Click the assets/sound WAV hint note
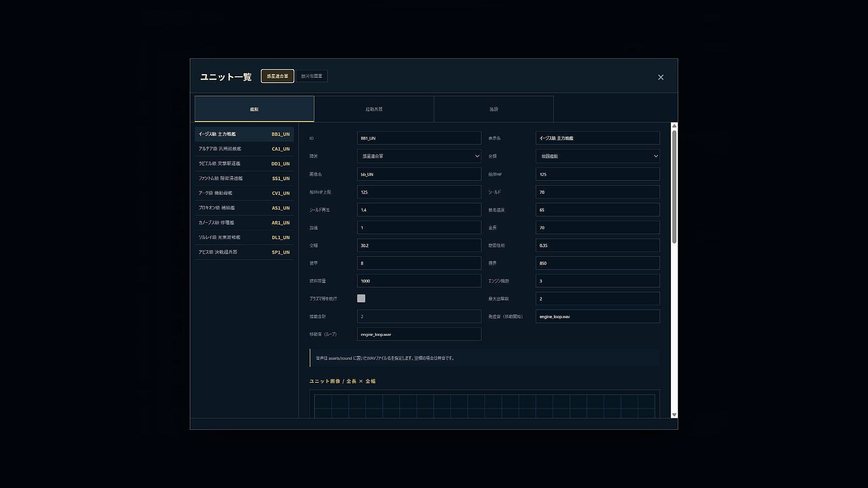Screen dimensions: 868x488 pyautogui.click(x=485, y=358)
